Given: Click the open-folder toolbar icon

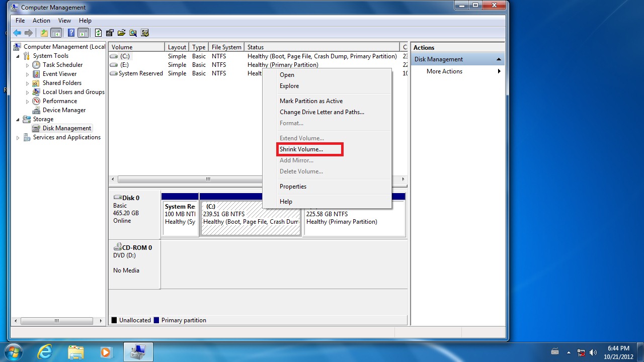Looking at the screenshot, I should 121,33.
